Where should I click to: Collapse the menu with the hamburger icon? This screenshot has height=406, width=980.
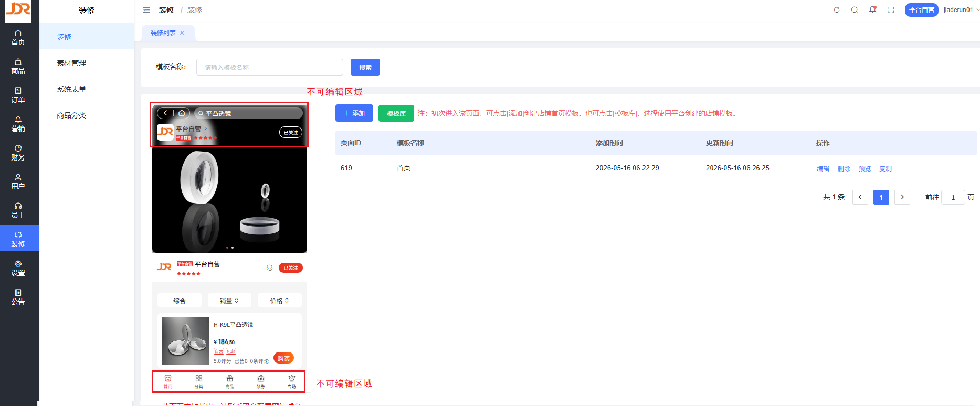coord(146,10)
